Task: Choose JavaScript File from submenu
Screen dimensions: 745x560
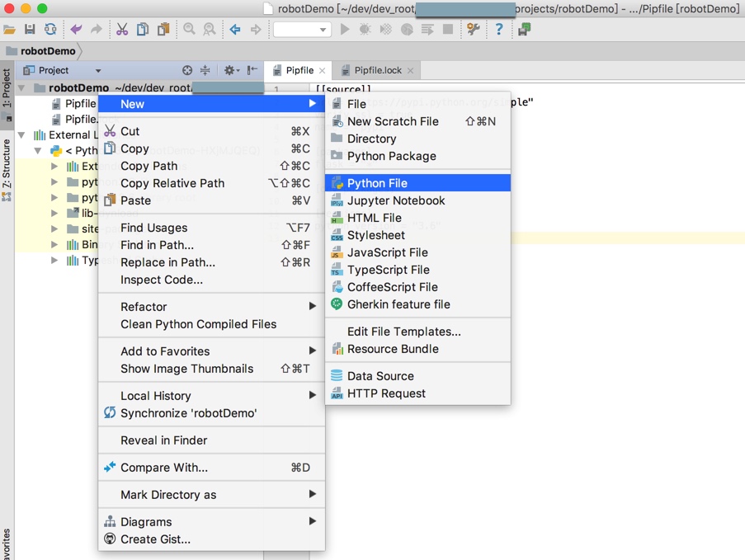Action: 417,252
